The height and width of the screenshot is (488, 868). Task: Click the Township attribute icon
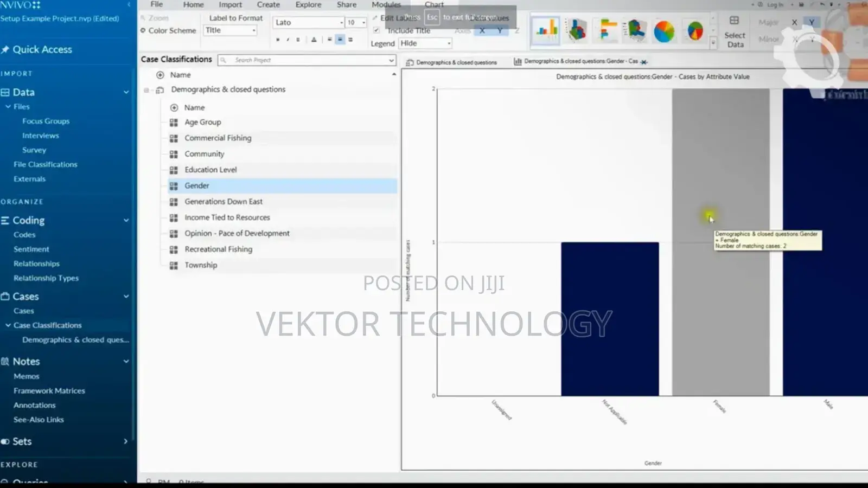pyautogui.click(x=174, y=266)
